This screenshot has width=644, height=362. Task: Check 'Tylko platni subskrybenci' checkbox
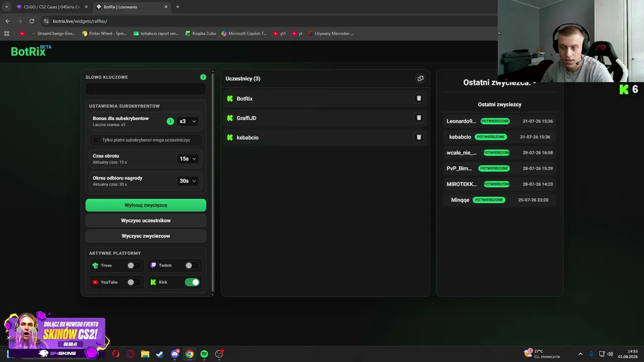point(96,140)
